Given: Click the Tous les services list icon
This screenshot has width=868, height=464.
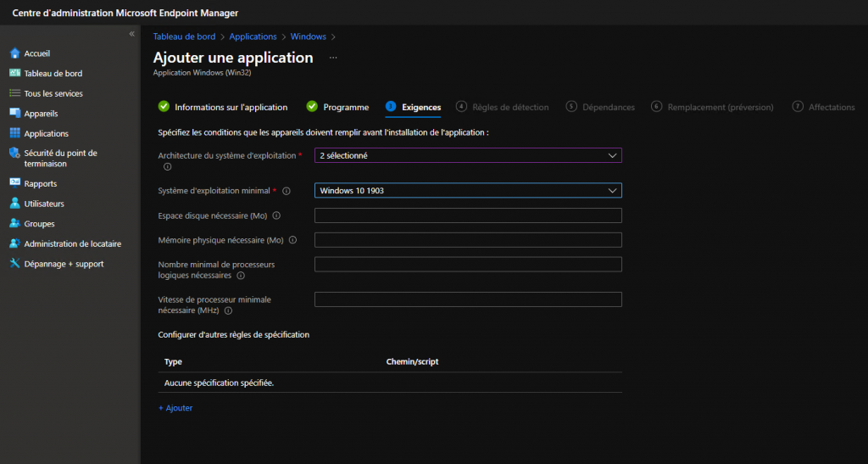Looking at the screenshot, I should [x=15, y=93].
